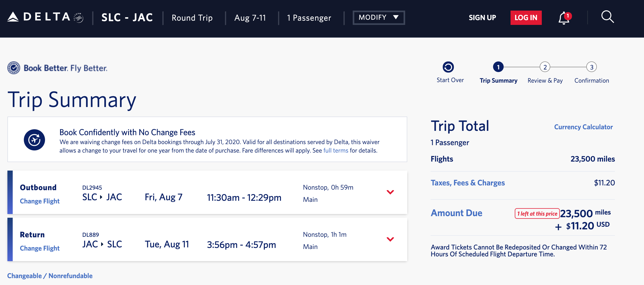Screen dimensions: 644x285
Task: Click the SIGN UP link
Action: click(x=482, y=18)
